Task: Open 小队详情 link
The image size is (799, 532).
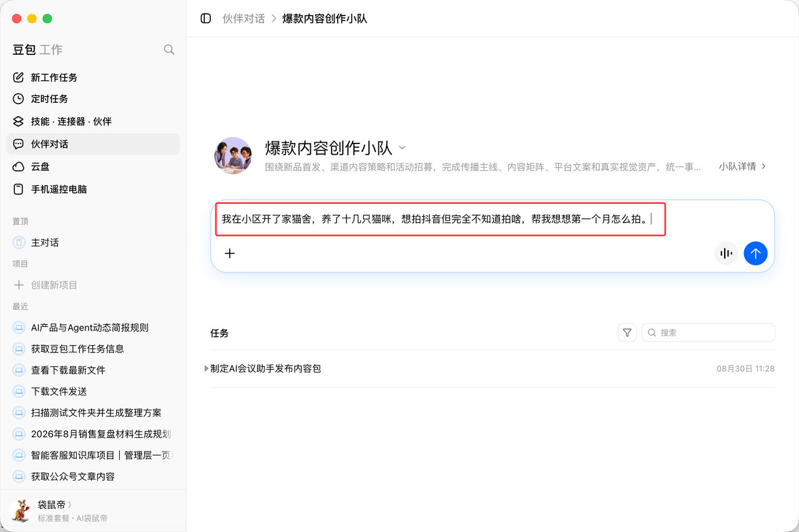Action: coord(742,167)
